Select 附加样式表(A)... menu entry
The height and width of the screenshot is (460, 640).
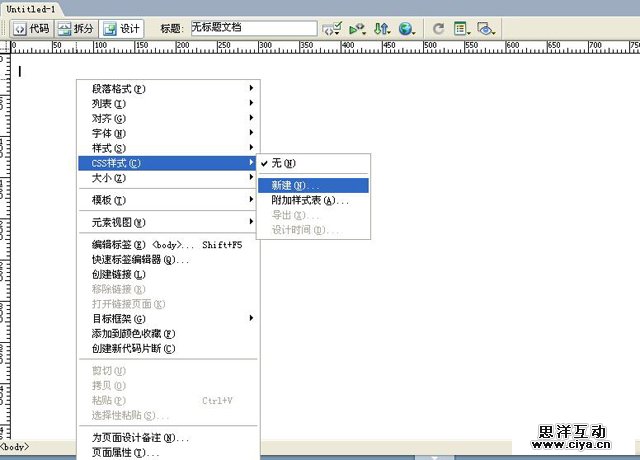pyautogui.click(x=310, y=200)
